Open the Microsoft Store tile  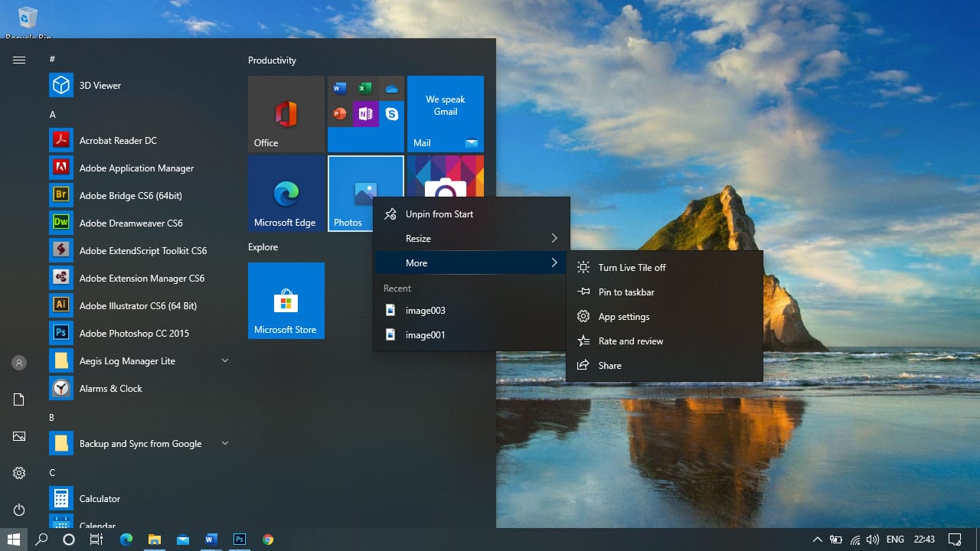286,301
